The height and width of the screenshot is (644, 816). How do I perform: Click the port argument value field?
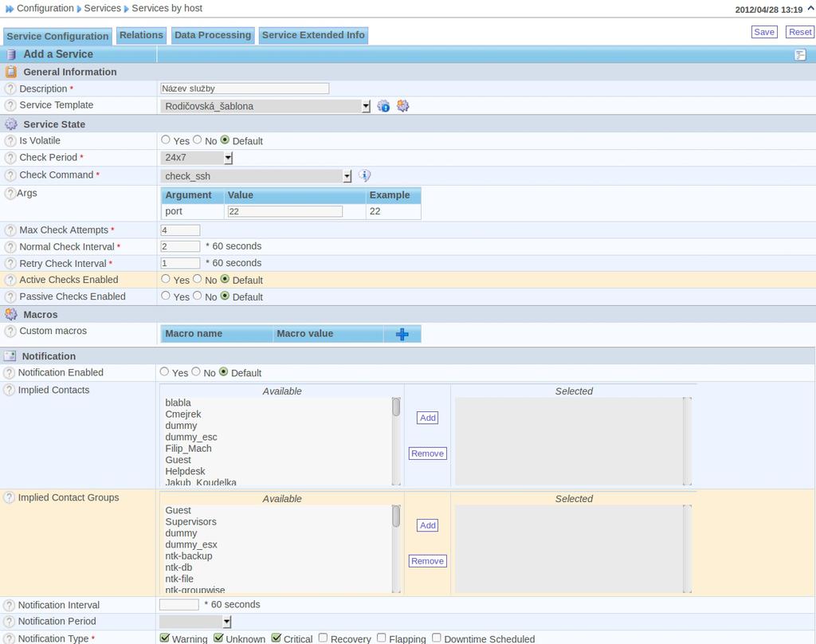point(285,211)
